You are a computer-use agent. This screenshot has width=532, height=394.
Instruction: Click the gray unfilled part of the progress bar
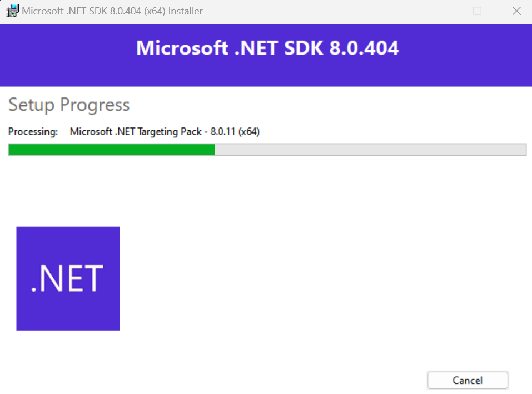coord(370,150)
